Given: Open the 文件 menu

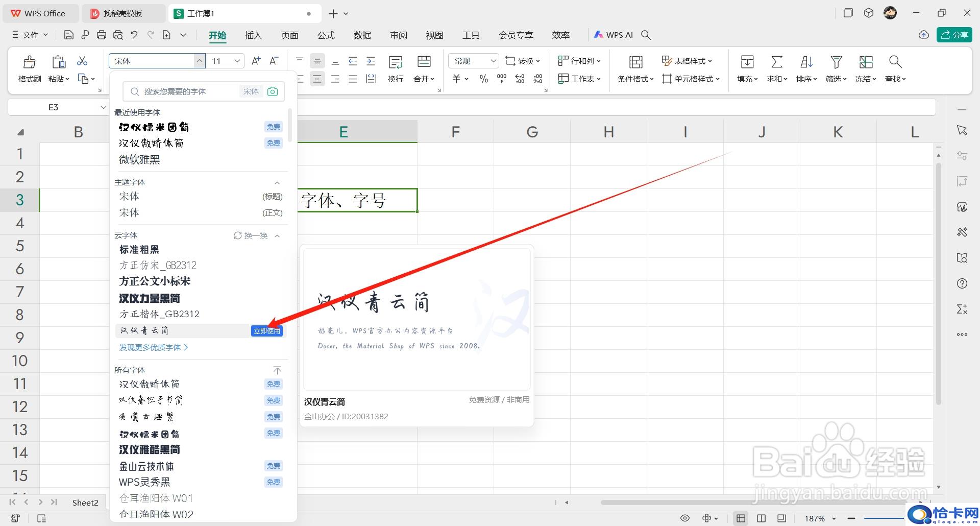Looking at the screenshot, I should (31, 35).
